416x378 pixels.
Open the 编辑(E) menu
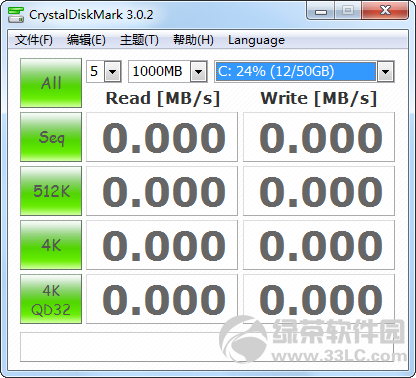(x=86, y=40)
